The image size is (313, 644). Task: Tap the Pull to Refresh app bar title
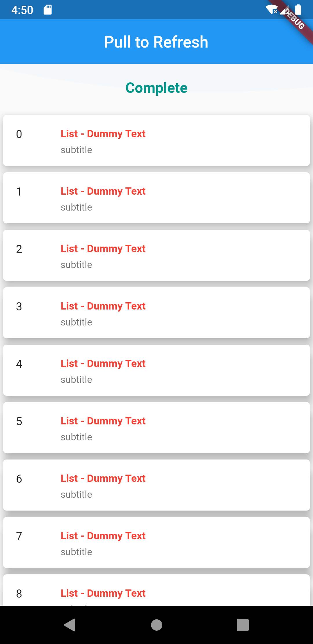(x=156, y=41)
